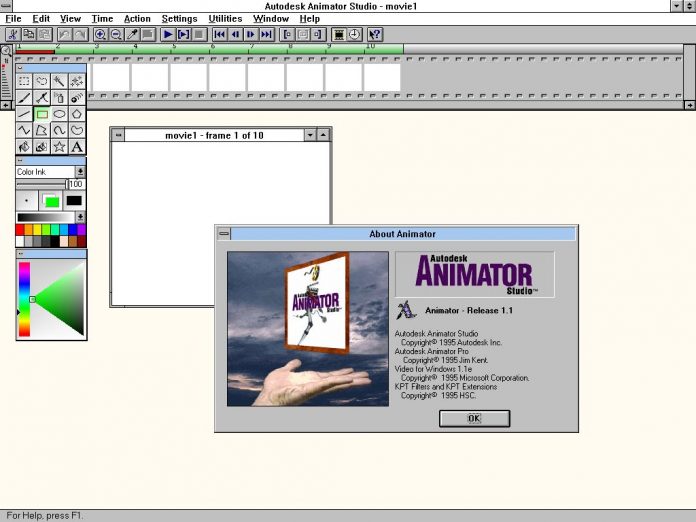Viewport: 696px width, 522px height.
Task: Click the segment start bracket icon
Action: click(287, 35)
